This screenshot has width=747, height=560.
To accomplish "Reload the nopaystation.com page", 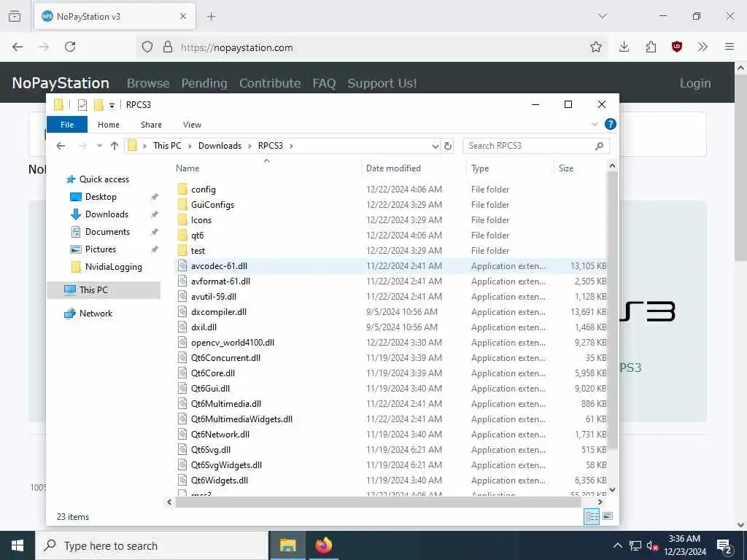I will [70, 47].
